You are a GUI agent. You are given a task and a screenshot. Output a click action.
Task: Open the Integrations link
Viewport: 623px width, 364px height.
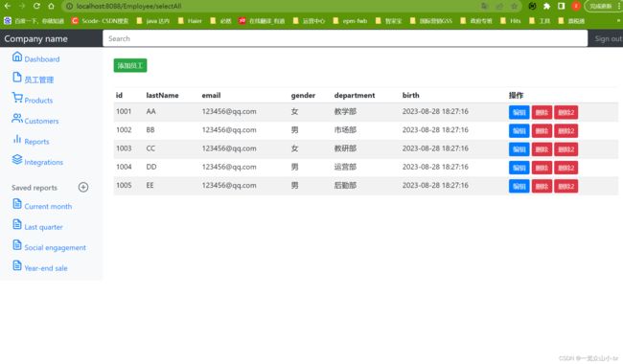(44, 162)
